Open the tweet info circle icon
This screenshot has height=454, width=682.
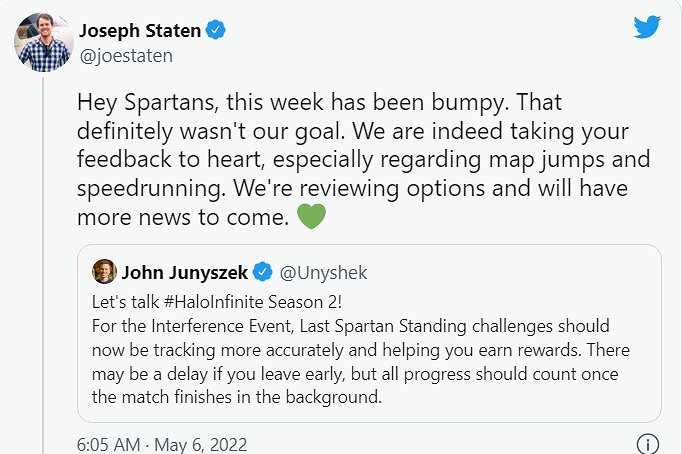pyautogui.click(x=648, y=444)
